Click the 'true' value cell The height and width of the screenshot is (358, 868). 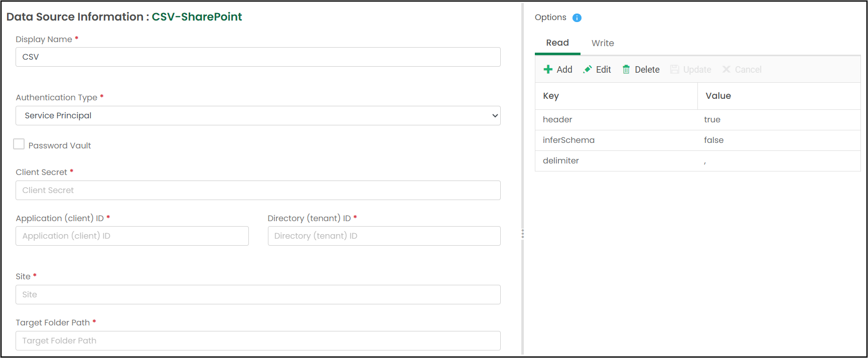779,120
